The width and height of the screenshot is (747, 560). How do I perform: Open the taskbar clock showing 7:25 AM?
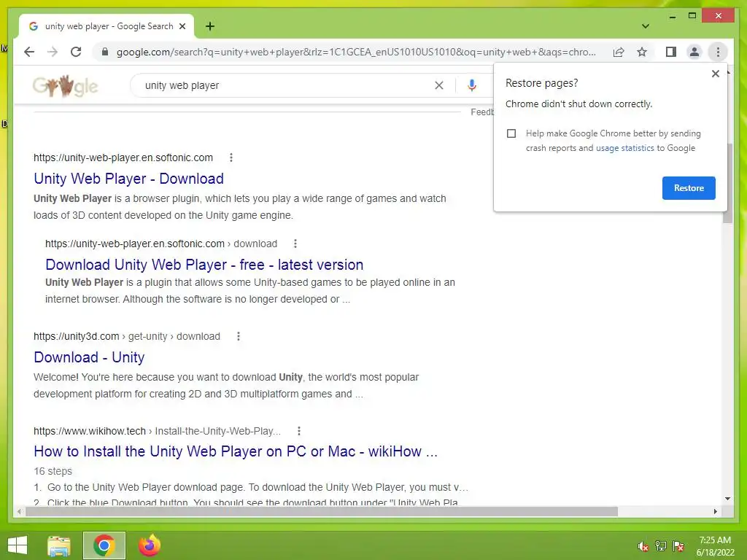(x=715, y=546)
